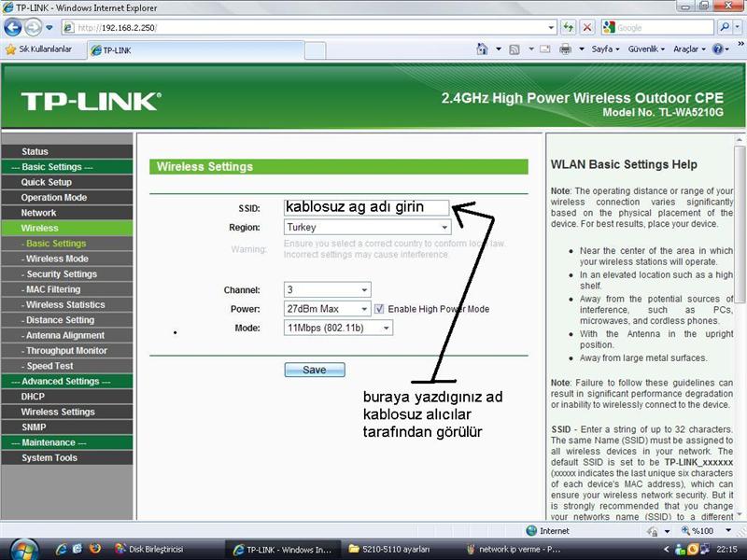This screenshot has height=560, width=747.
Task: Click the Save button
Action: (x=315, y=370)
